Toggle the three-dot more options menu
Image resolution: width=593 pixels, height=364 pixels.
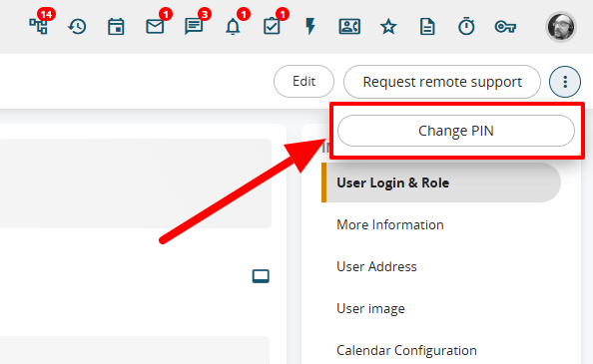pos(565,82)
